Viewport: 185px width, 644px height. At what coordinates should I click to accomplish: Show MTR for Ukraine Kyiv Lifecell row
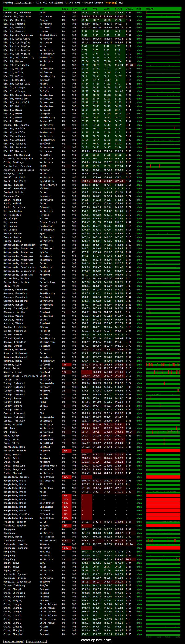click(x=139, y=364)
